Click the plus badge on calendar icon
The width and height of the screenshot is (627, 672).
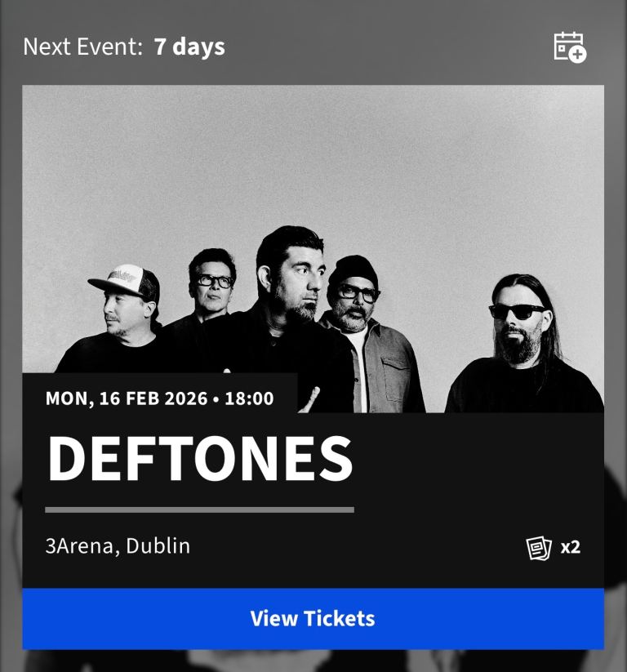[578, 55]
